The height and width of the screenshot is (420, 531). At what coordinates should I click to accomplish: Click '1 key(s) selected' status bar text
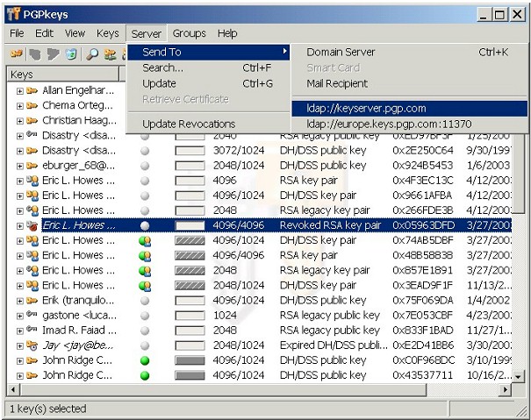[48, 409]
